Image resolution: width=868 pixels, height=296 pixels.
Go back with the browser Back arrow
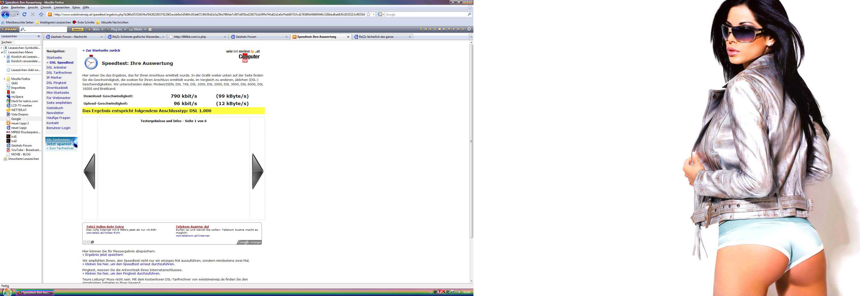click(x=5, y=15)
